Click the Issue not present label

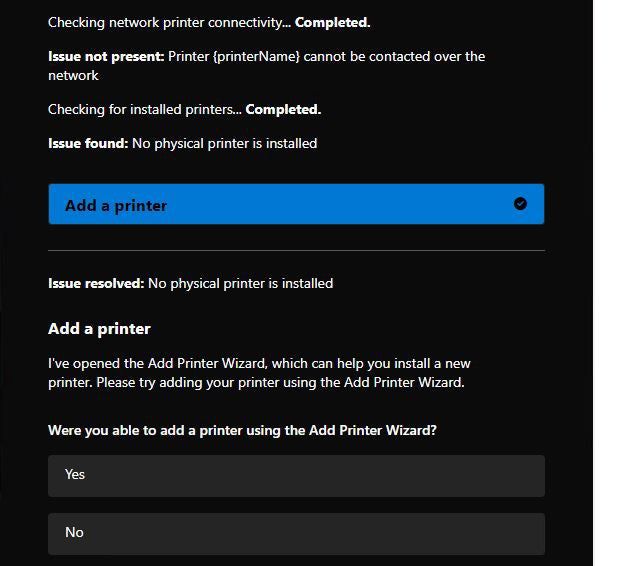click(x=106, y=57)
